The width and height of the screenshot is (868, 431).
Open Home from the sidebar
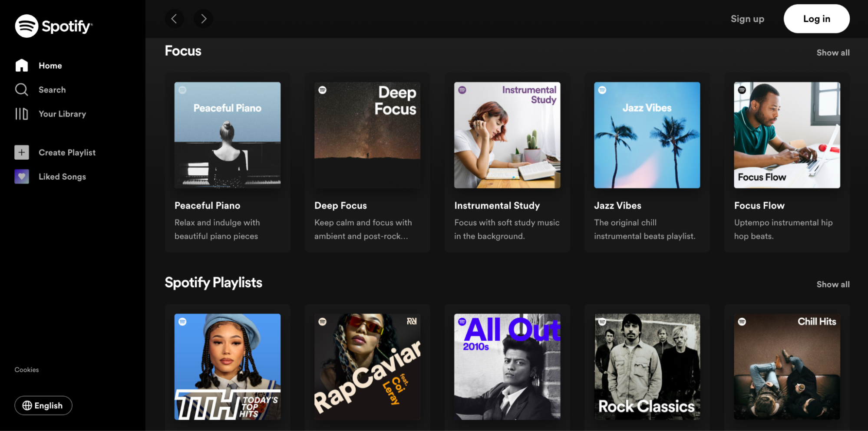coord(50,65)
